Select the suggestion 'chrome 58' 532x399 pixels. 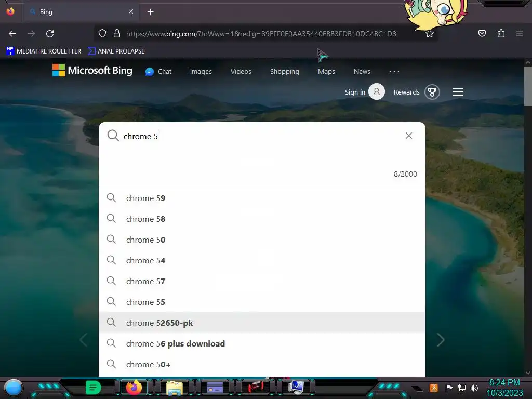(x=262, y=219)
